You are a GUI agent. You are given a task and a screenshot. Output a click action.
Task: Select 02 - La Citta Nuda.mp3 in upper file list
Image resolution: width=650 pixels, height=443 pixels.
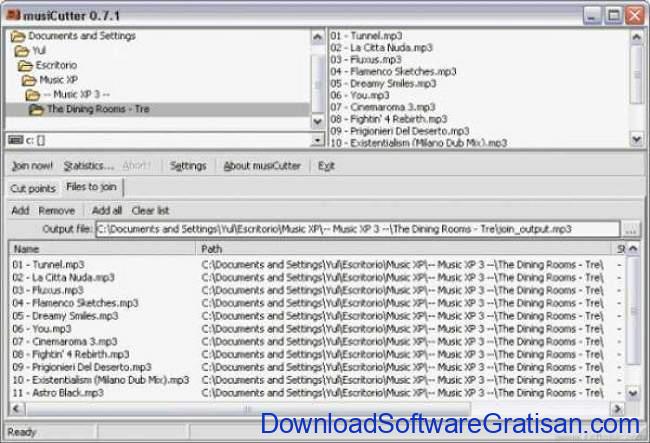click(381, 48)
